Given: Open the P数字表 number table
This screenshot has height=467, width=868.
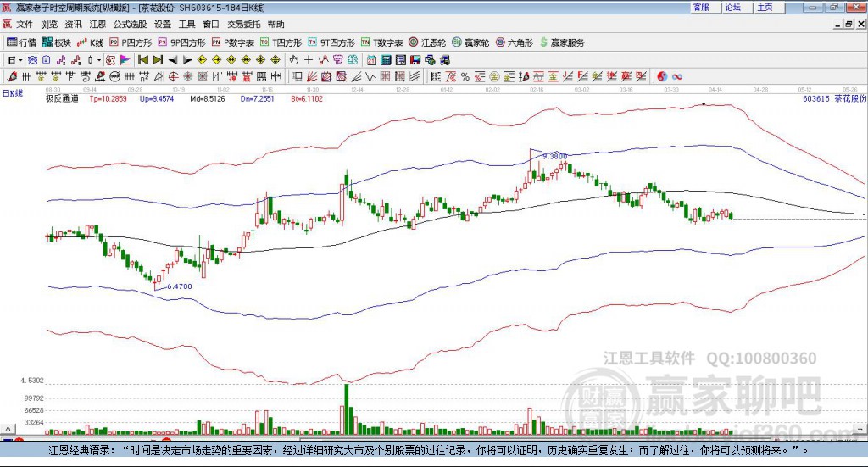Looking at the screenshot, I should pos(232,42).
